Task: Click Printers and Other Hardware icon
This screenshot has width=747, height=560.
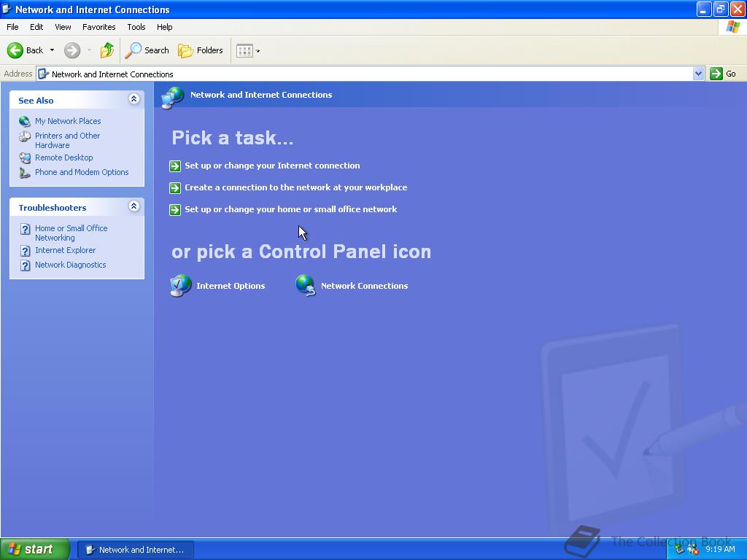Action: click(x=25, y=136)
